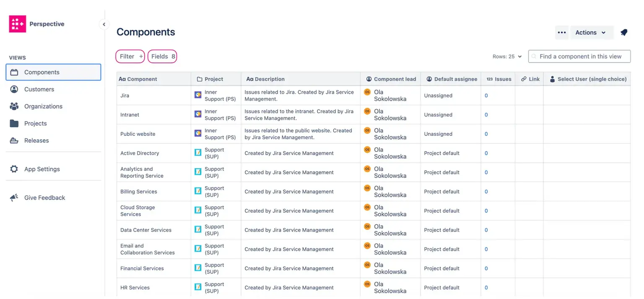Expand the Actions dropdown
Viewport: 644px width, 299px height.
590,33
